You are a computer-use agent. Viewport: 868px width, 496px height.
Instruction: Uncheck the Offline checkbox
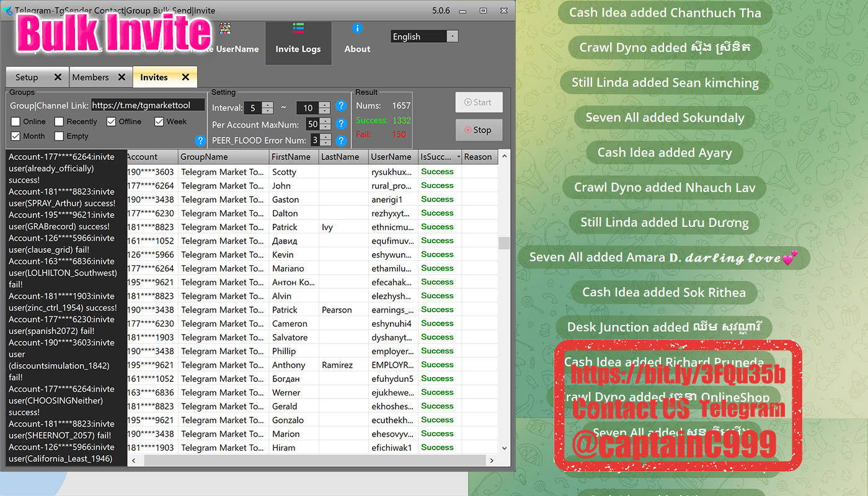112,122
